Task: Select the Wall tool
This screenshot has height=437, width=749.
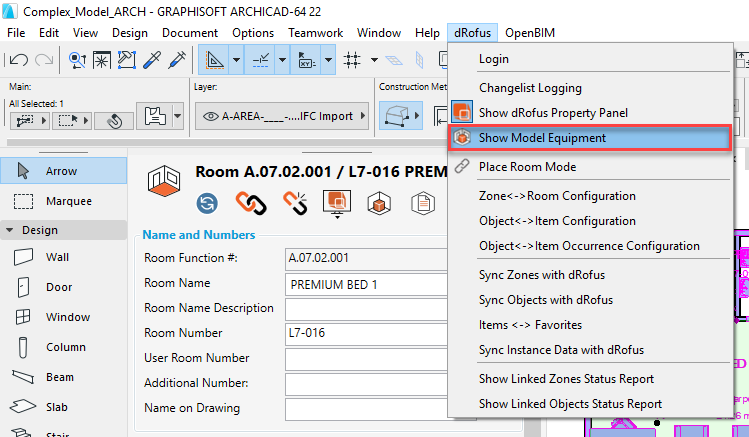Action: click(x=58, y=257)
